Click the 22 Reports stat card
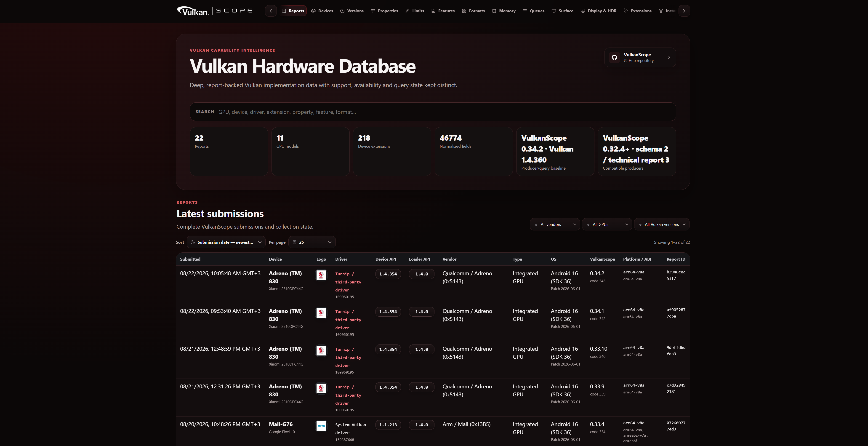 tap(229, 151)
